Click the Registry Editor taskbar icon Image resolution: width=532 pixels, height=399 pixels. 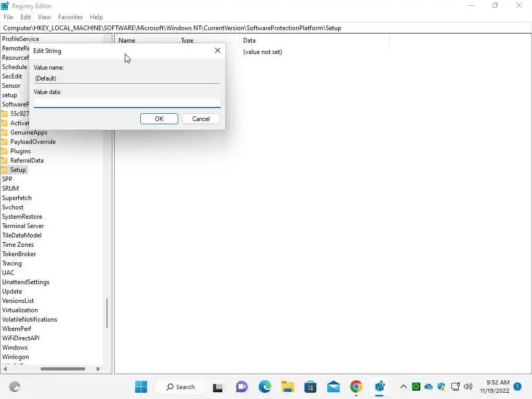click(x=379, y=387)
